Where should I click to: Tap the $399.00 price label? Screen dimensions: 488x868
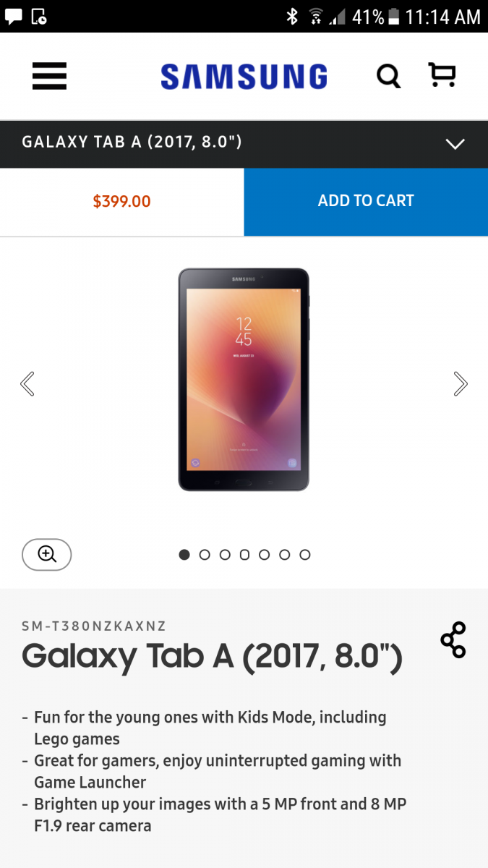coord(121,202)
